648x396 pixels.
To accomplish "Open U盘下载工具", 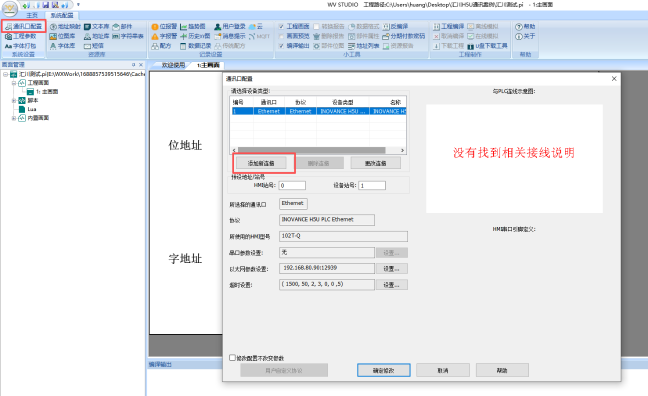I will tap(487, 46).
